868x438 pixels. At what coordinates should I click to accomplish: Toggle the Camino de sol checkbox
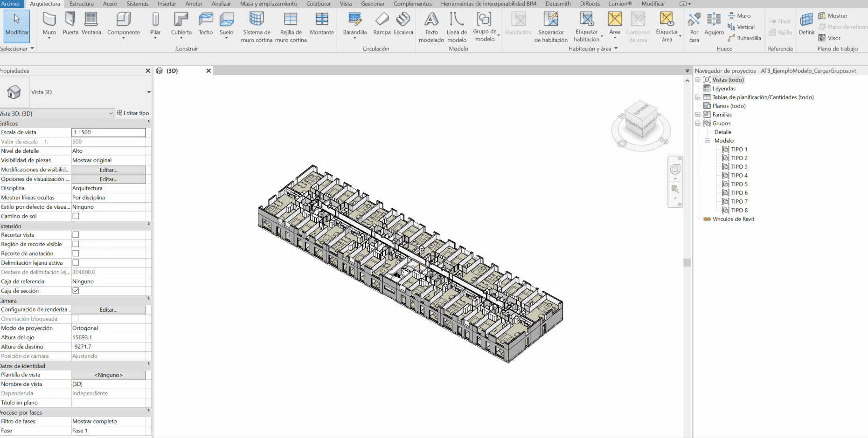coord(76,216)
